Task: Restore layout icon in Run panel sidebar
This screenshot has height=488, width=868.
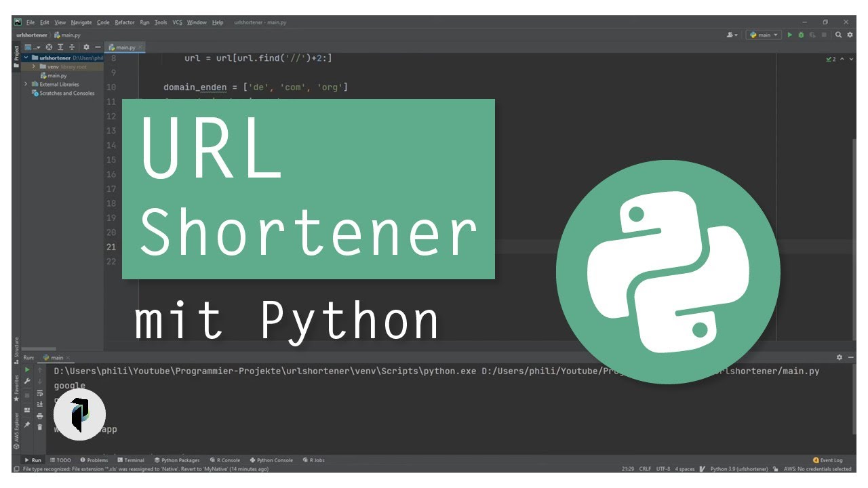Action: (x=27, y=410)
